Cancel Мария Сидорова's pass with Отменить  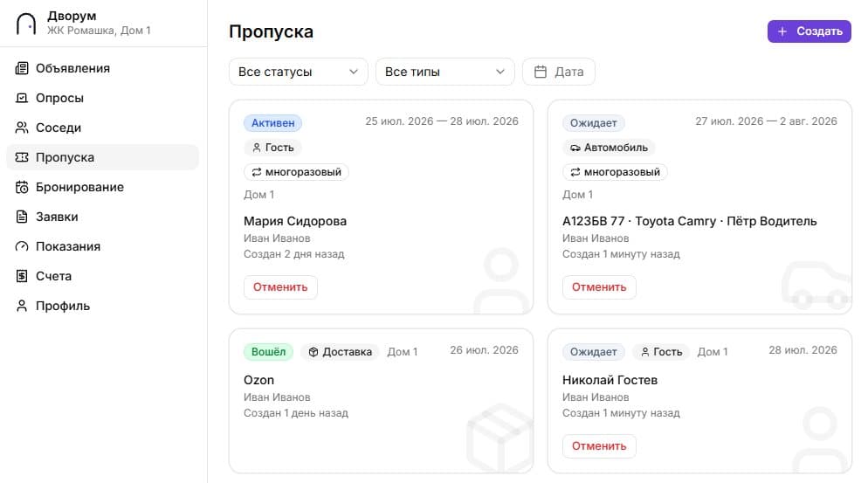280,287
